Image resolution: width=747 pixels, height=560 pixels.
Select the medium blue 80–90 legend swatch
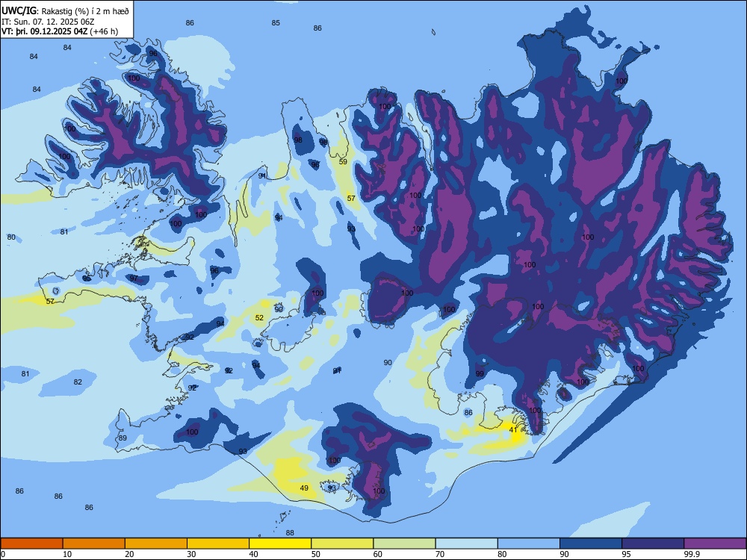point(529,544)
